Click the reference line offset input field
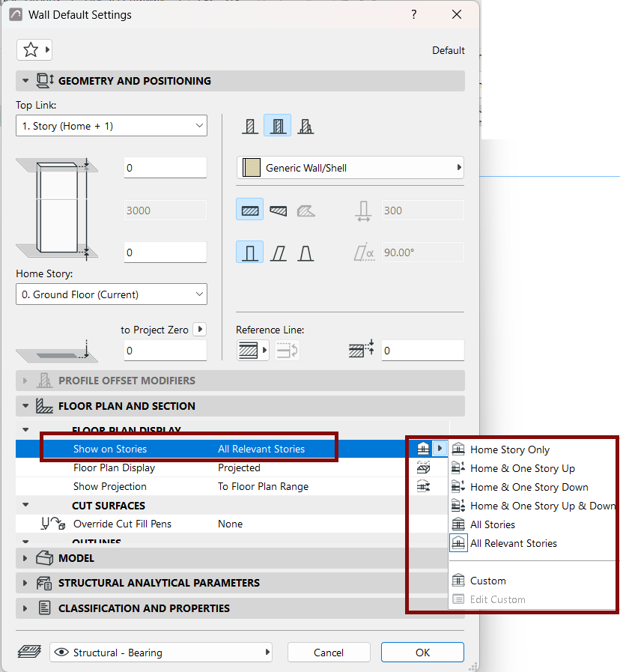620x672 pixels. (x=423, y=351)
